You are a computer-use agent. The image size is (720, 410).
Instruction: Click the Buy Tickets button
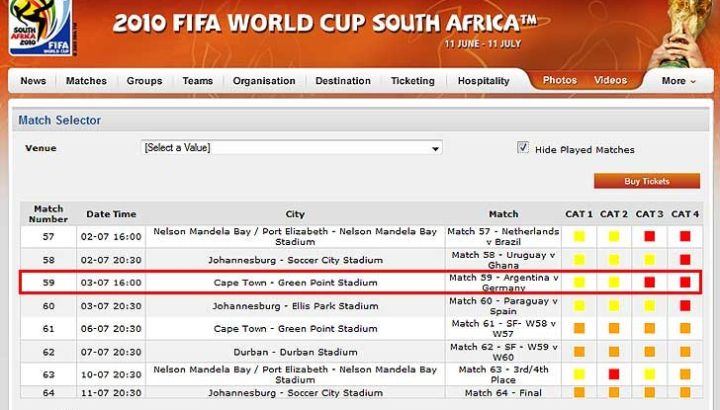tap(647, 181)
